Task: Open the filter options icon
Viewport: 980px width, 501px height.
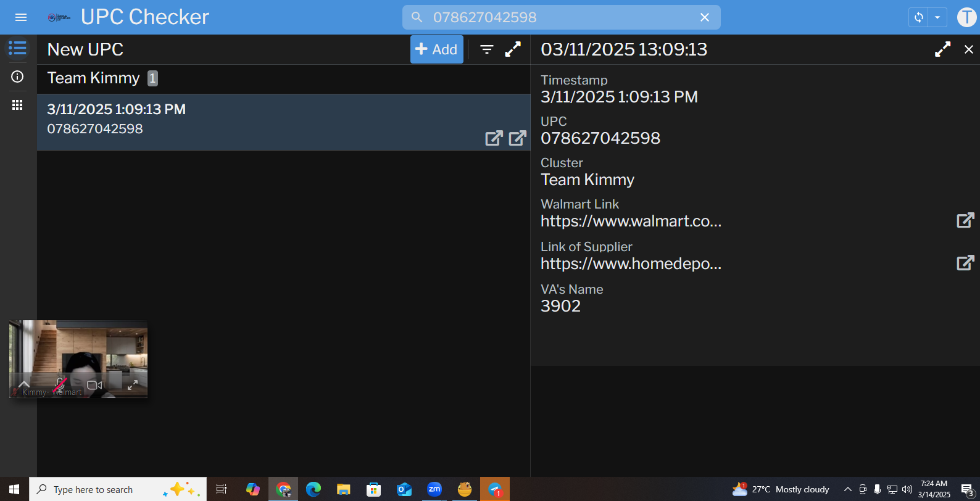Action: tap(487, 49)
